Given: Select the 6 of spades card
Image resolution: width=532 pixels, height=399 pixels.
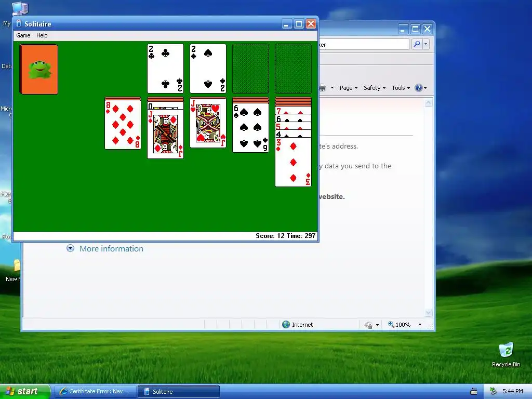Looking at the screenshot, I should click(x=251, y=128).
